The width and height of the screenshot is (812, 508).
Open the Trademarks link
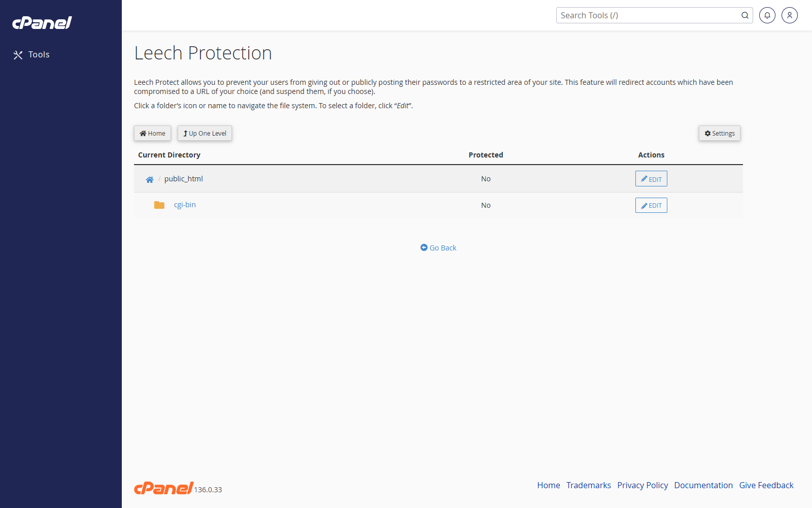pos(589,485)
